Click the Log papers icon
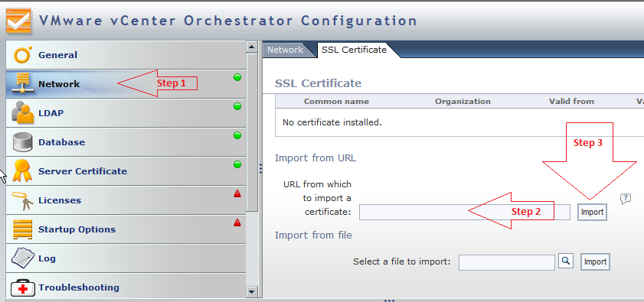The image size is (644, 302). pos(22,258)
